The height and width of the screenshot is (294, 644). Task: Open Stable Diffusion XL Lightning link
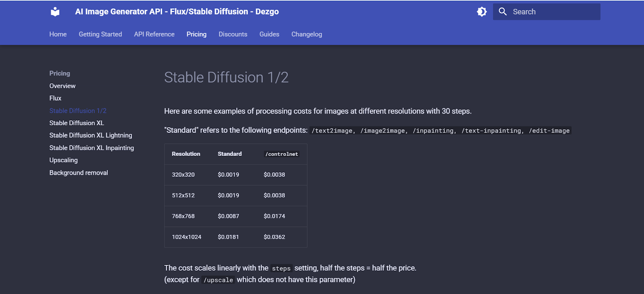91,135
